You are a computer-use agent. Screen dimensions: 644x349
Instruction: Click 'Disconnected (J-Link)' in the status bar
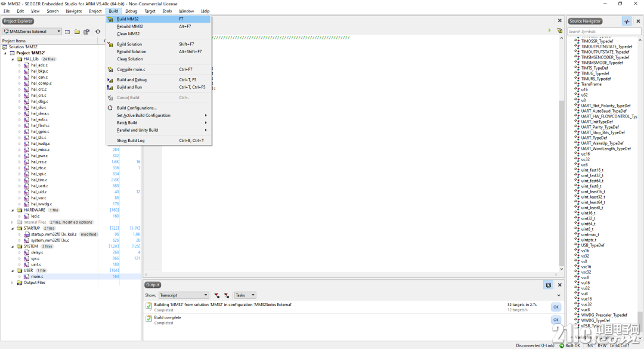pos(535,345)
